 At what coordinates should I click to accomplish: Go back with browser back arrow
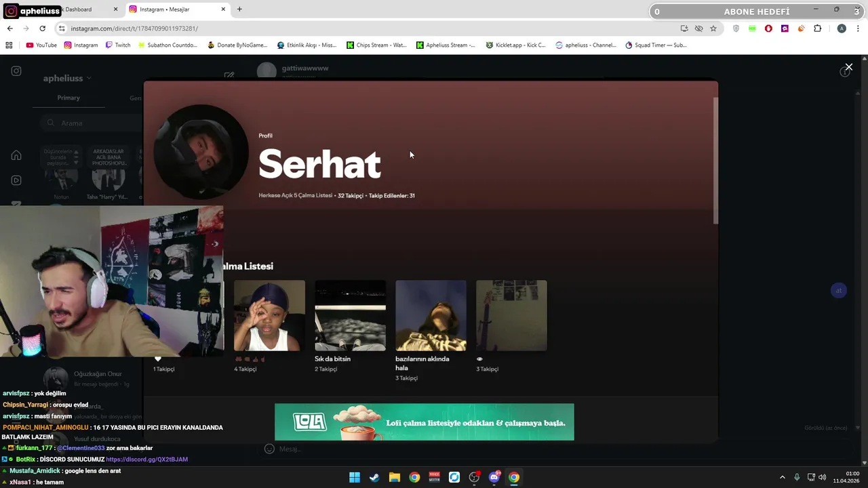(9, 28)
